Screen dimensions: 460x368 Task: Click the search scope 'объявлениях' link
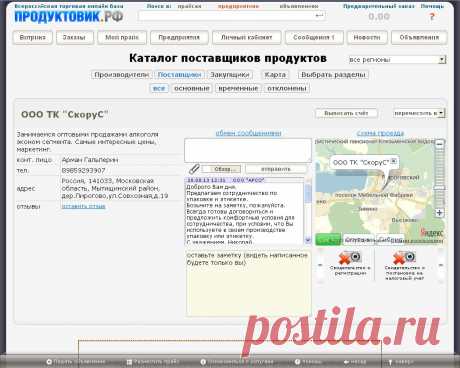[299, 6]
